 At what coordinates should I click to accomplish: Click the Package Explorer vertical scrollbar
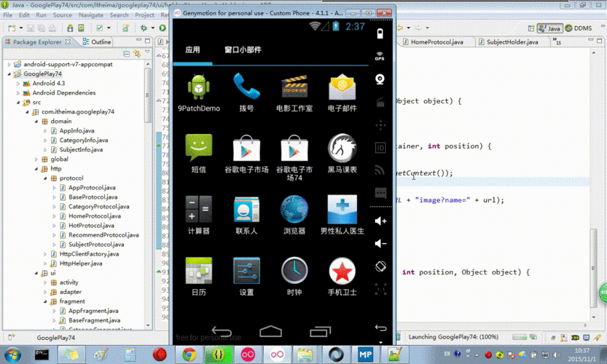point(147,95)
